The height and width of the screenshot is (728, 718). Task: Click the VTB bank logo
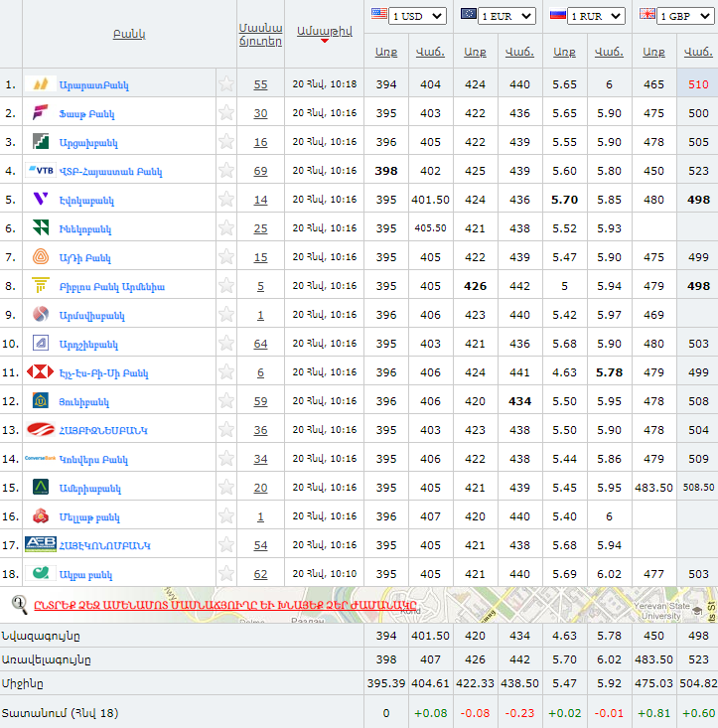tap(41, 171)
